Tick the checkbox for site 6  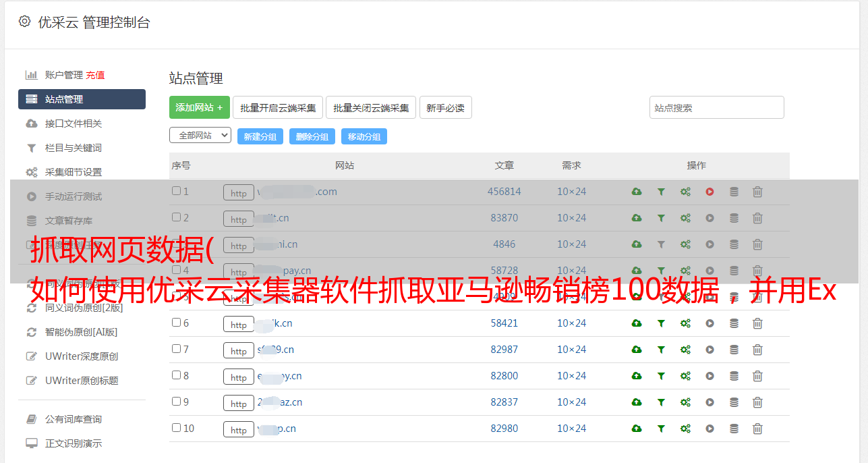(176, 323)
